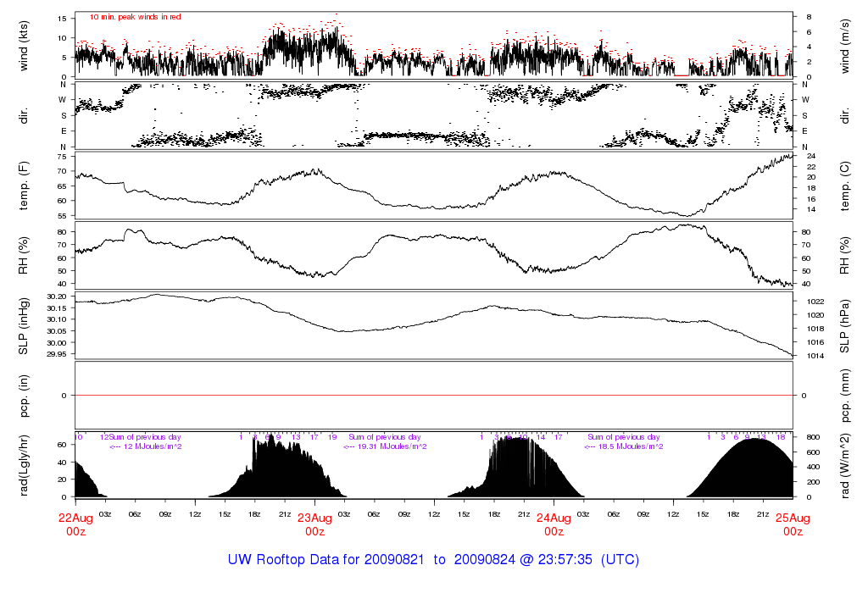Click the "24Aug 00z" date label

pos(554,524)
